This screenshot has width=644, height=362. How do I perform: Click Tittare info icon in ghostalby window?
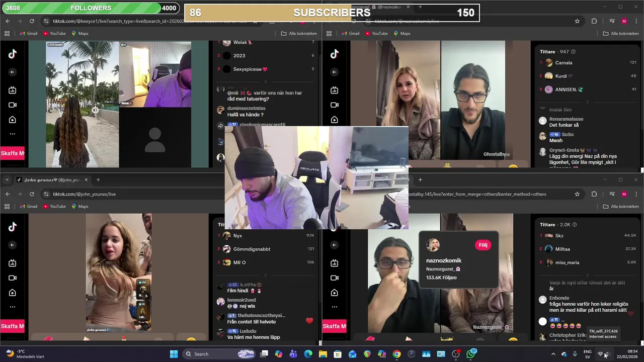point(575,225)
